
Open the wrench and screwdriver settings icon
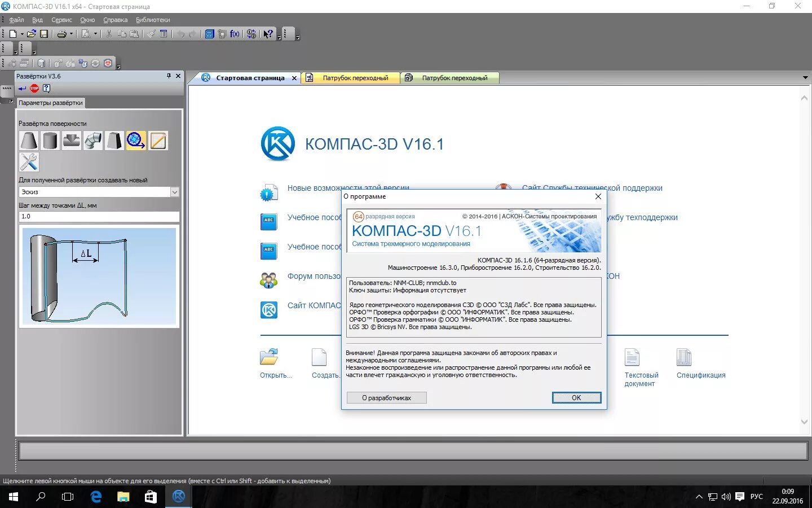tap(29, 162)
